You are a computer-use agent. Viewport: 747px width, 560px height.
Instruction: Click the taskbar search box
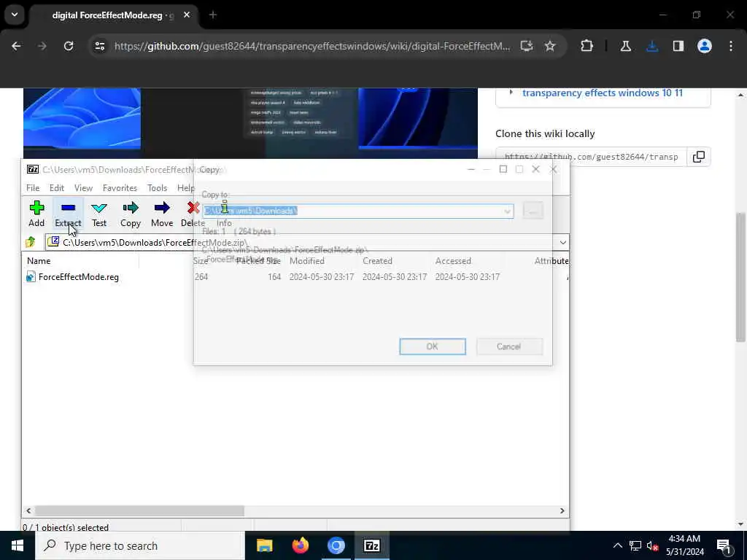(141, 545)
